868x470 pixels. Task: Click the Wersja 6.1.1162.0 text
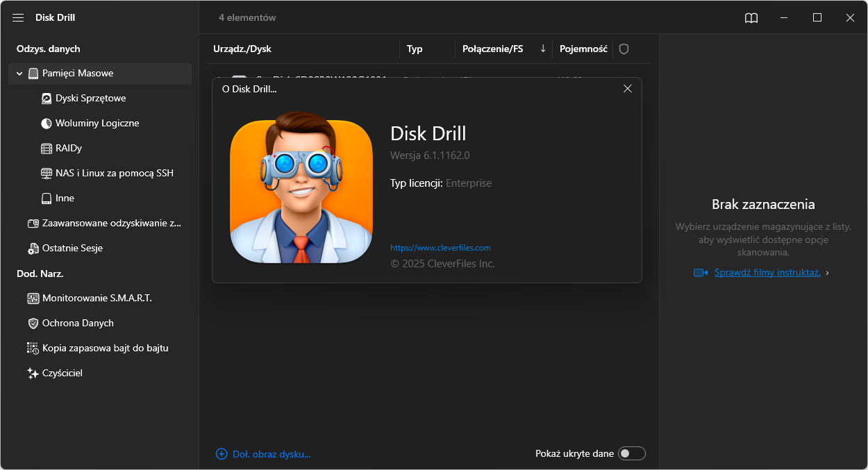(x=430, y=156)
